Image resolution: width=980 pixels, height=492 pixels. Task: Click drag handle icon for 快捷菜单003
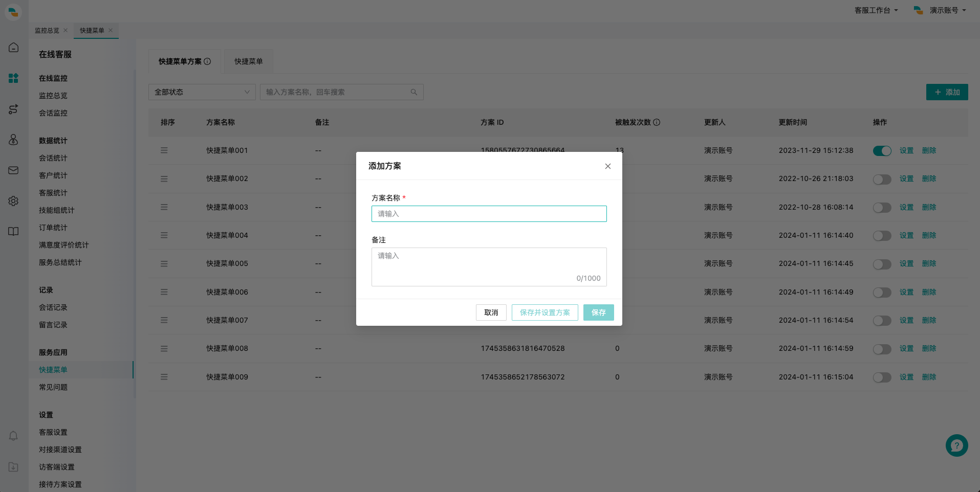click(164, 207)
